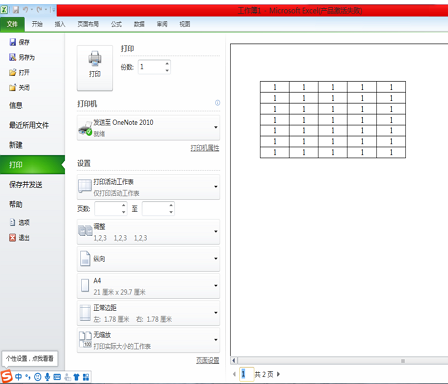This screenshot has height=384, width=448.
Task: Switch to the 审阅 ribbon tab
Action: (x=162, y=24)
